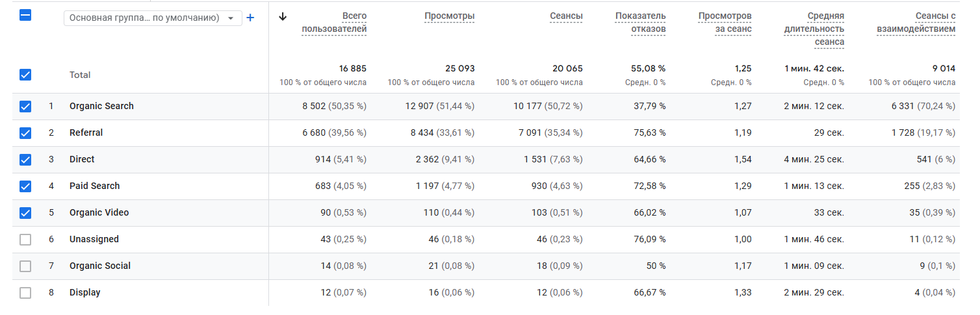The width and height of the screenshot is (980, 315).
Task: Click Referral duration 29 сек. cell
Action: [831, 132]
